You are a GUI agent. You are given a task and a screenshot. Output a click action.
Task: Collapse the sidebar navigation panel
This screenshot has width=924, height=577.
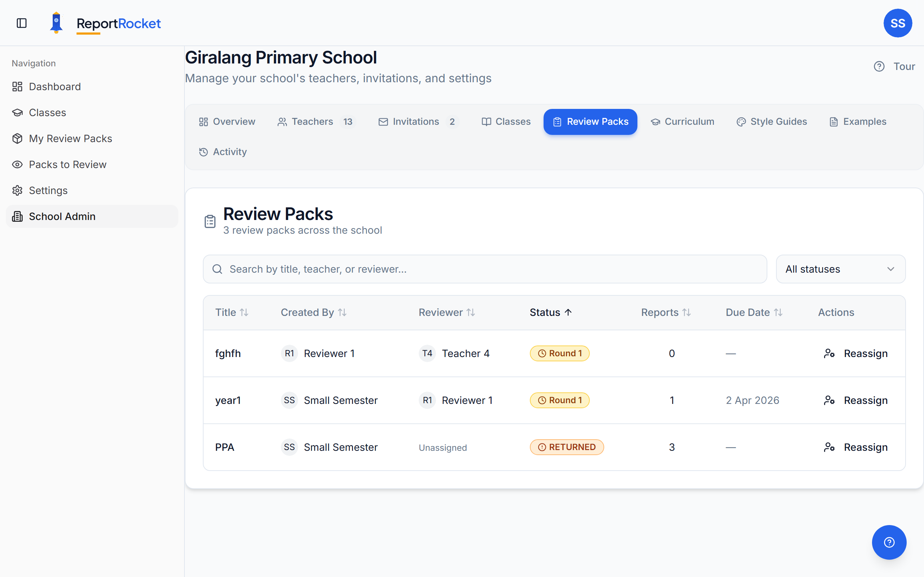(x=21, y=23)
